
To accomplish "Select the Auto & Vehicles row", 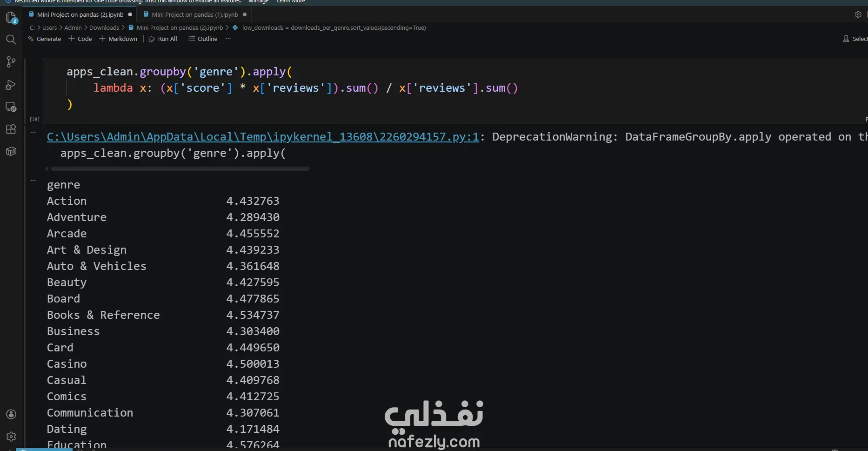I will click(163, 266).
